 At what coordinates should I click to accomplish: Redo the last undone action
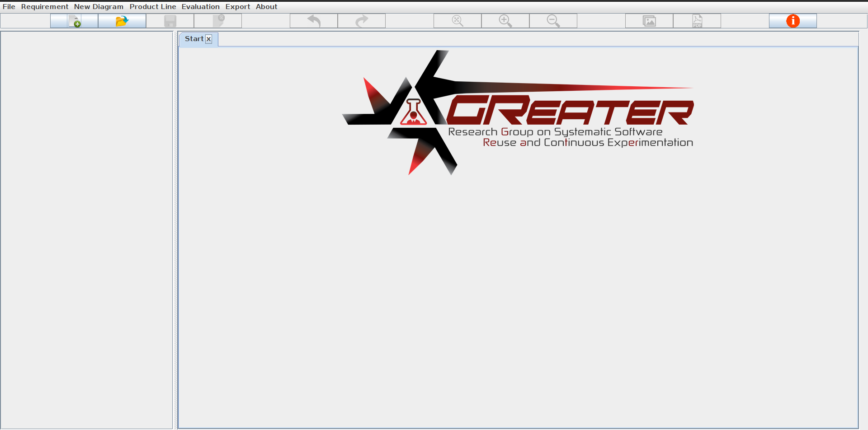coord(361,20)
